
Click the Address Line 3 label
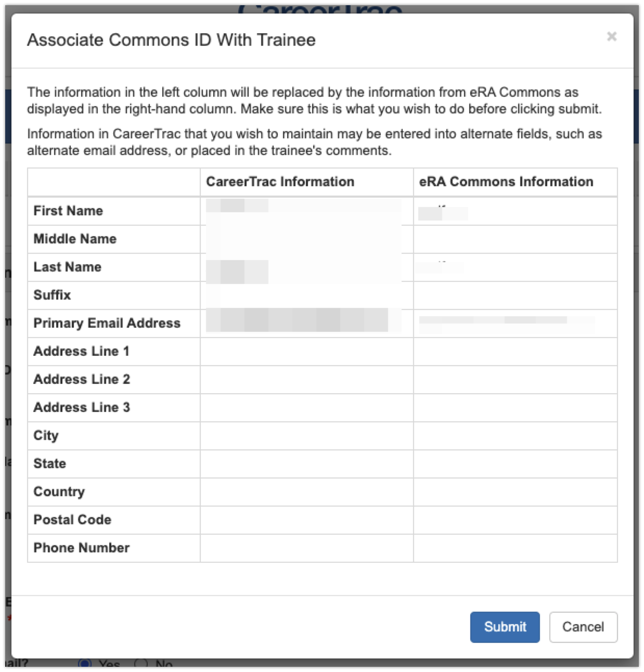[82, 407]
